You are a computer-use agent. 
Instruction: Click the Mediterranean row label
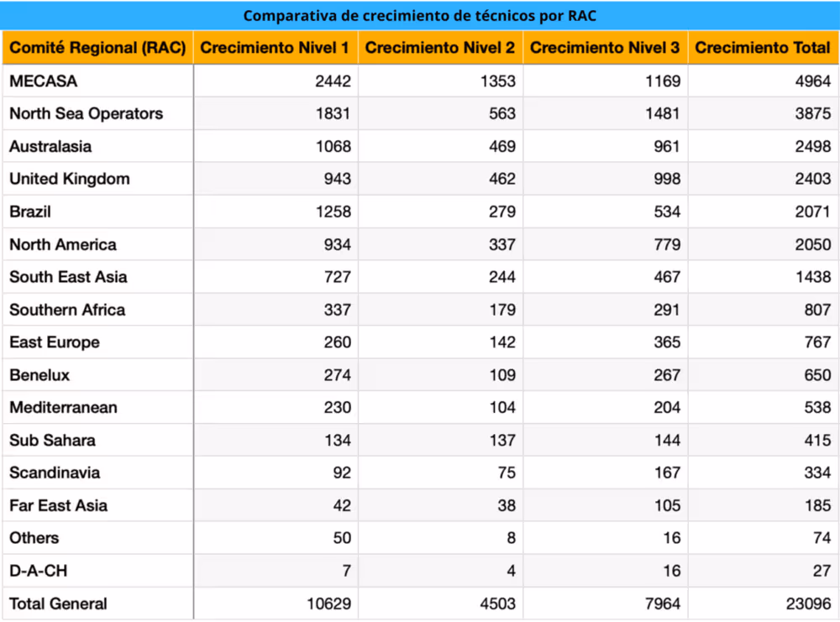pyautogui.click(x=63, y=407)
